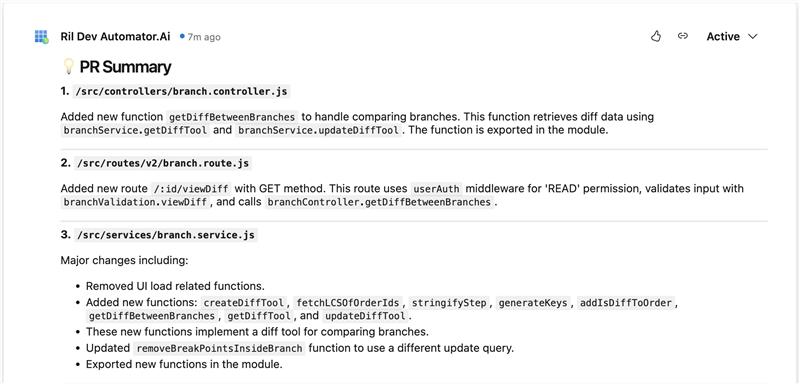The image size is (800, 384).
Task: Click the fetchLCSOfOrderIds function name
Action: pyautogui.click(x=348, y=303)
